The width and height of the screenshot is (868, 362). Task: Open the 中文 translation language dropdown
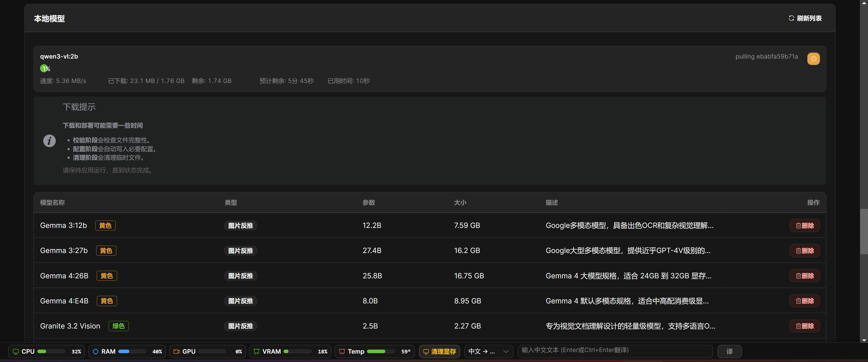(x=488, y=352)
